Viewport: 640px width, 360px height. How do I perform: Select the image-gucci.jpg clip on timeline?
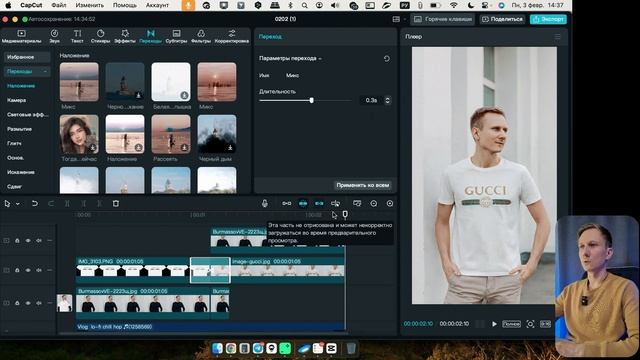(287, 270)
